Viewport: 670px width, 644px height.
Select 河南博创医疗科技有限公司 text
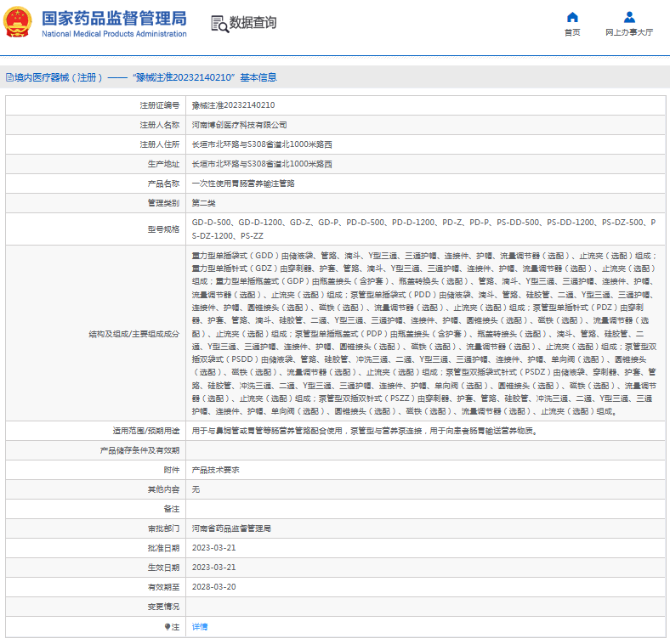click(x=239, y=125)
